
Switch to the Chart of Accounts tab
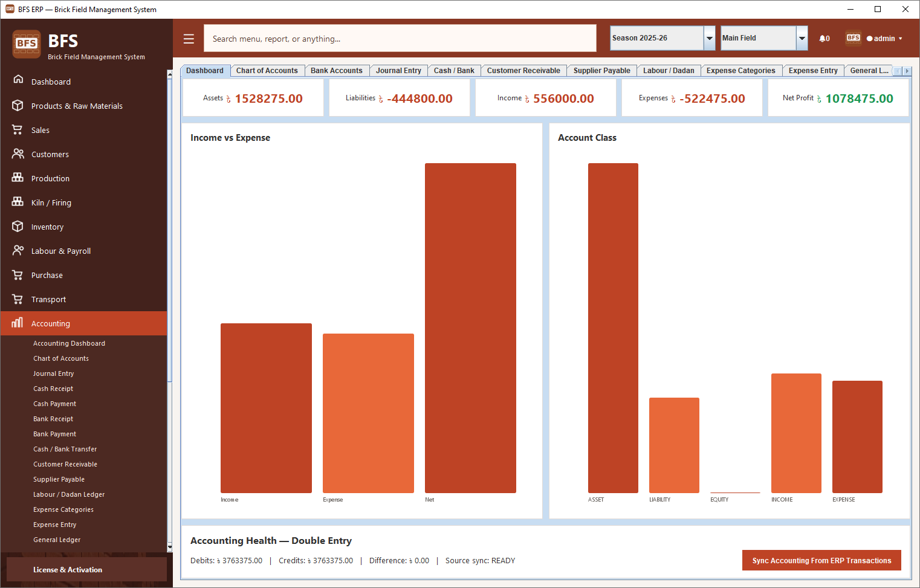(x=267, y=71)
